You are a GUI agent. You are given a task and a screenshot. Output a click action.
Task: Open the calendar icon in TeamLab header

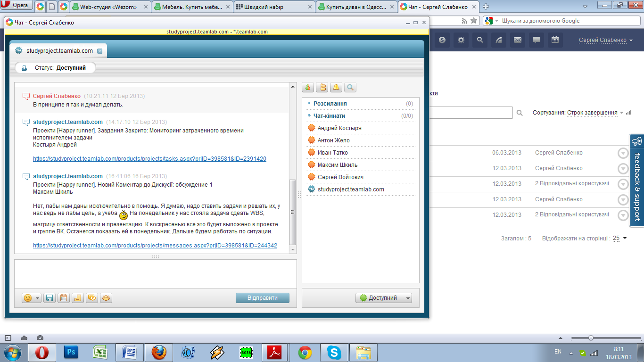[x=555, y=40]
